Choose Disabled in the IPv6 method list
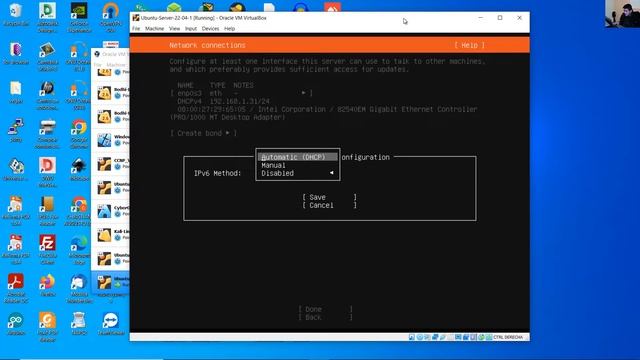This screenshot has width=640, height=360. point(298,173)
